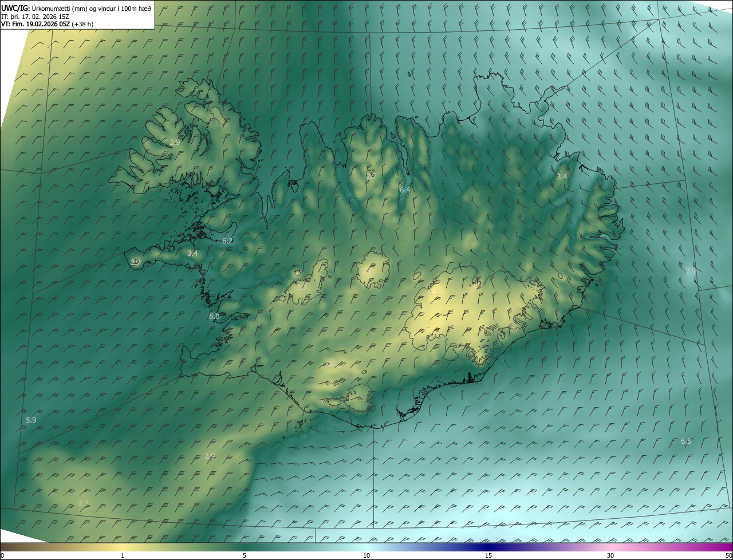Click the 5.9 value over the western sea
Screen dimensions: 733x560
point(31,420)
